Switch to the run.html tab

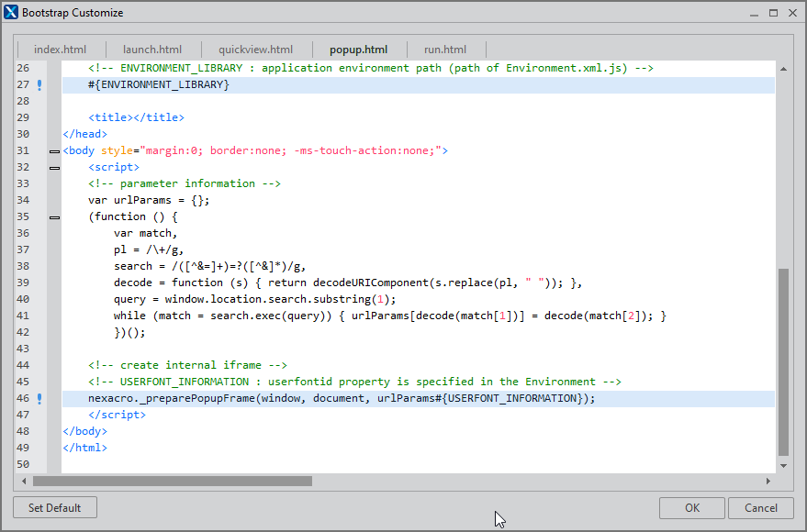tap(444, 50)
